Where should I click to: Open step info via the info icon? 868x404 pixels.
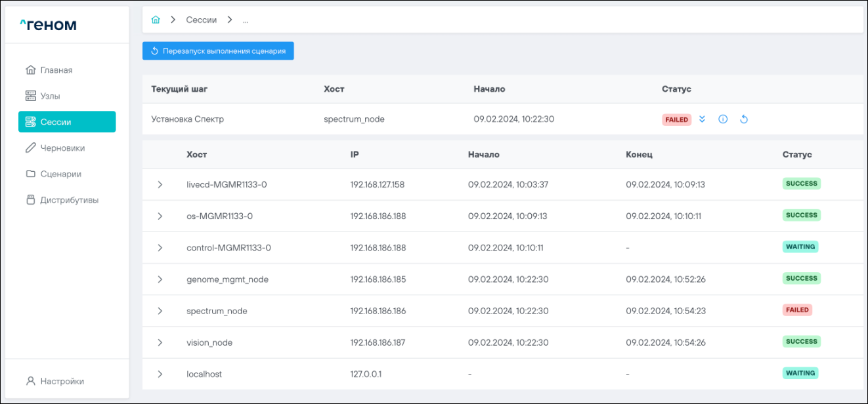pyautogui.click(x=723, y=119)
